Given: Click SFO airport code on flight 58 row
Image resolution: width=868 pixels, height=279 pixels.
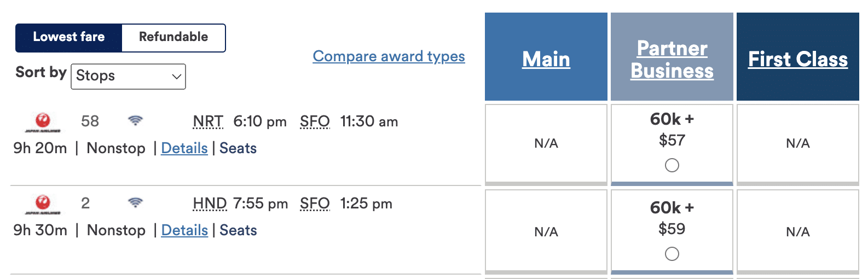Looking at the screenshot, I should (315, 121).
